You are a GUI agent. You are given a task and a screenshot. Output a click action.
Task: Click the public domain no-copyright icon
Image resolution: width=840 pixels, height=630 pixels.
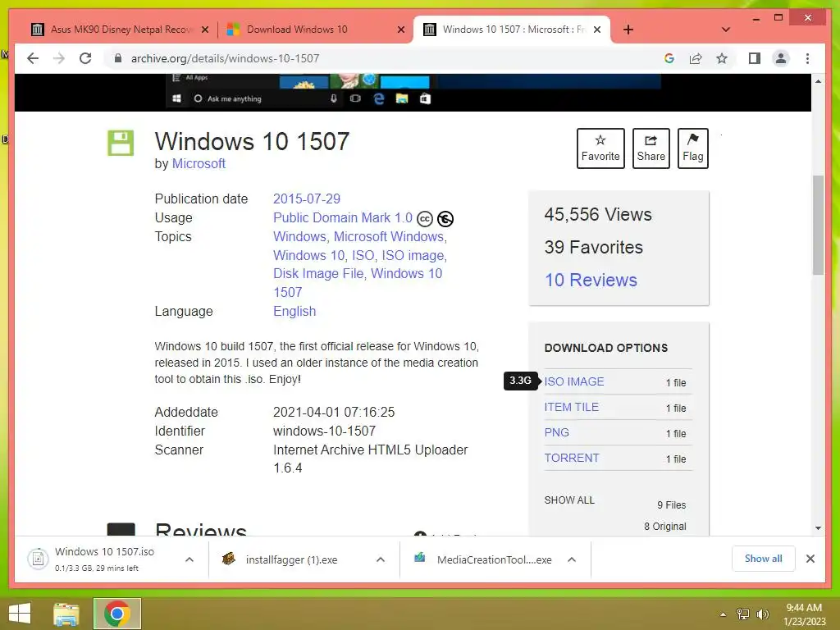click(445, 219)
